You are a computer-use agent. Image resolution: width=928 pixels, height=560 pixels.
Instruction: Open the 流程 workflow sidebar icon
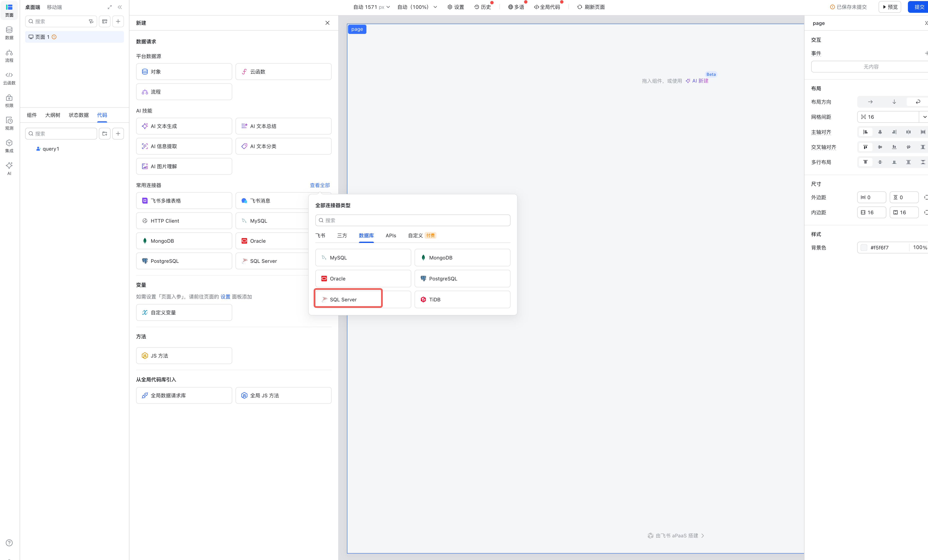[9, 55]
